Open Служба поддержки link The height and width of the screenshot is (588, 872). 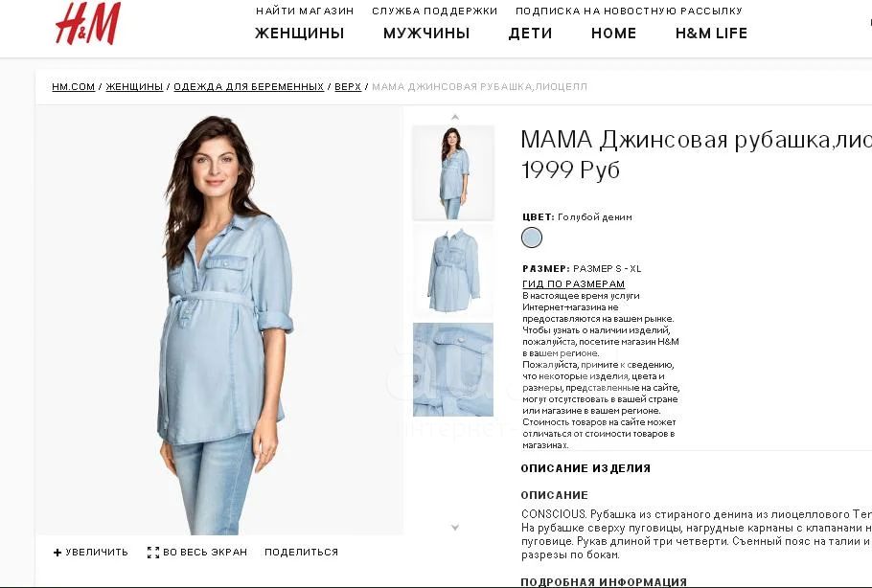tap(435, 11)
